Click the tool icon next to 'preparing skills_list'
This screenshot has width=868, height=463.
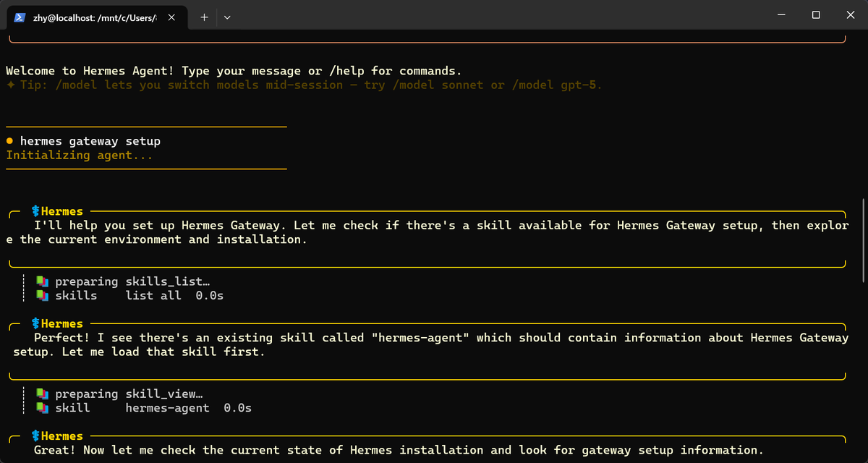[x=41, y=281]
